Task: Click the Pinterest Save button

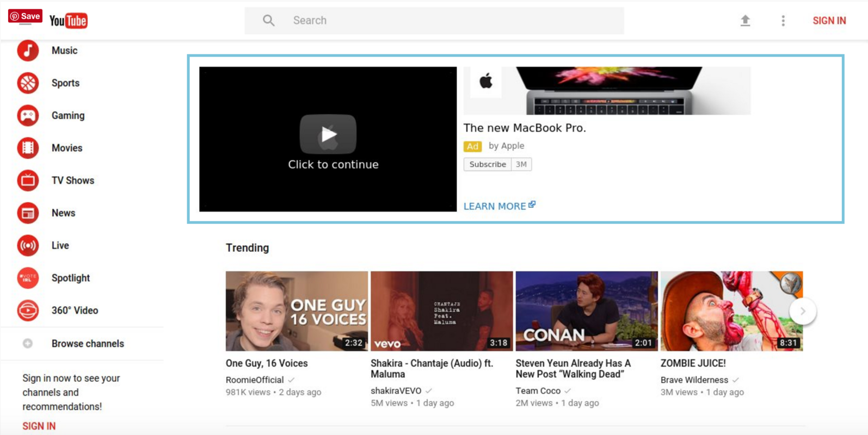Action: (25, 16)
